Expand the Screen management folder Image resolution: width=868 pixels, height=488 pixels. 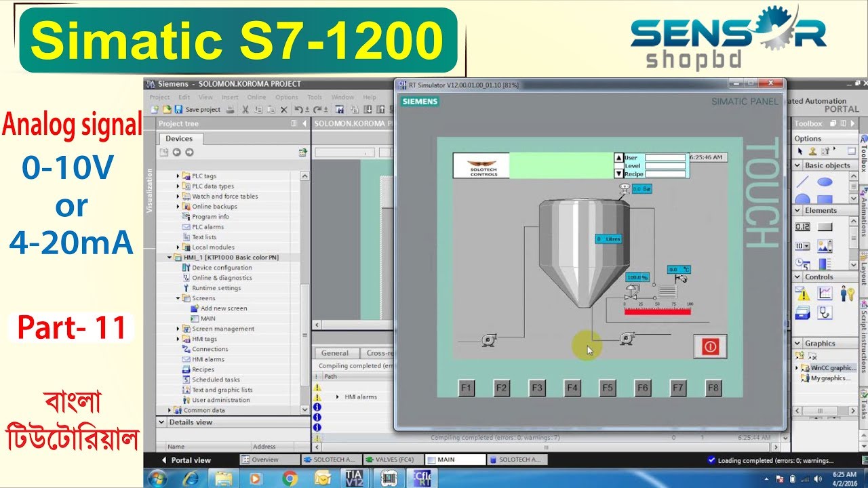click(x=178, y=329)
